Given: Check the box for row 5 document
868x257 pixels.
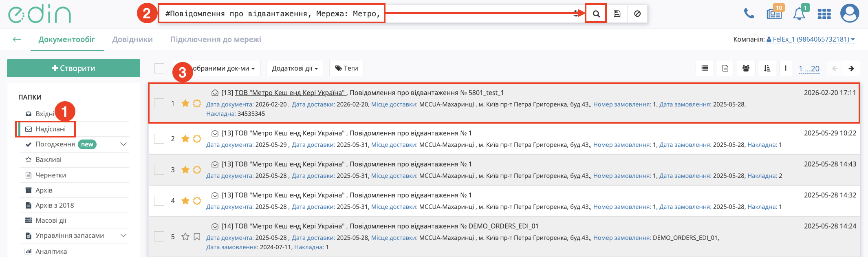Looking at the screenshot, I should coord(159,237).
